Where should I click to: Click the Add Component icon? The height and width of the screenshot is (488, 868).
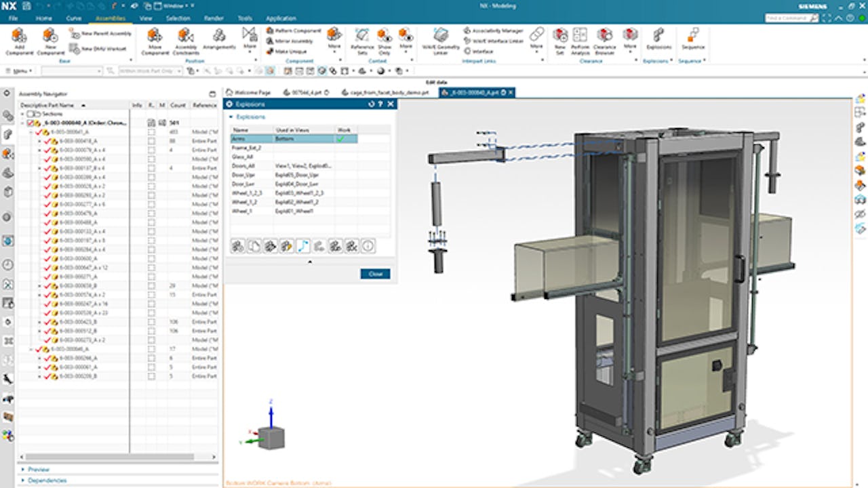tap(19, 36)
